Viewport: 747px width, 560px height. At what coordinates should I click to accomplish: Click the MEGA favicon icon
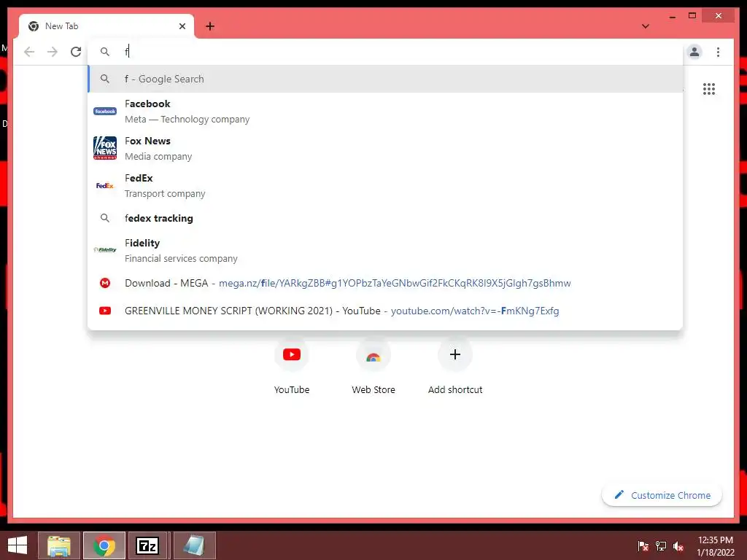pyautogui.click(x=105, y=283)
